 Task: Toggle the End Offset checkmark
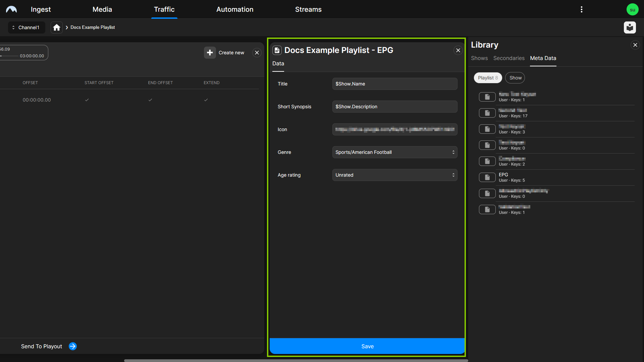pos(150,100)
